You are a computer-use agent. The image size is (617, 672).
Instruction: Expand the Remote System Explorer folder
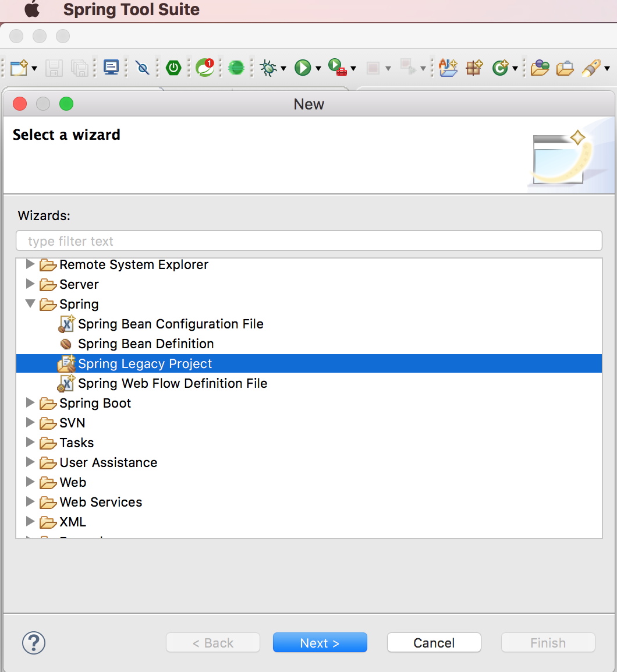point(30,264)
